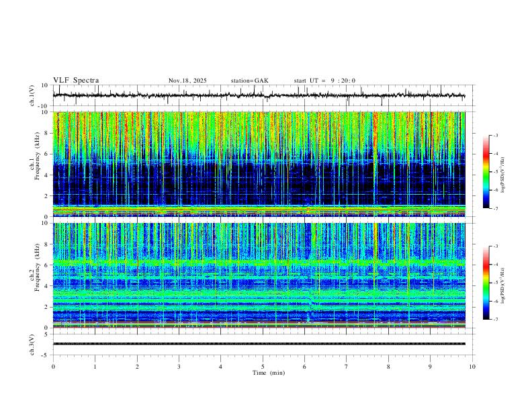532x411 pixels.
Task: Click the time axis tick label "10"
Action: point(472,367)
